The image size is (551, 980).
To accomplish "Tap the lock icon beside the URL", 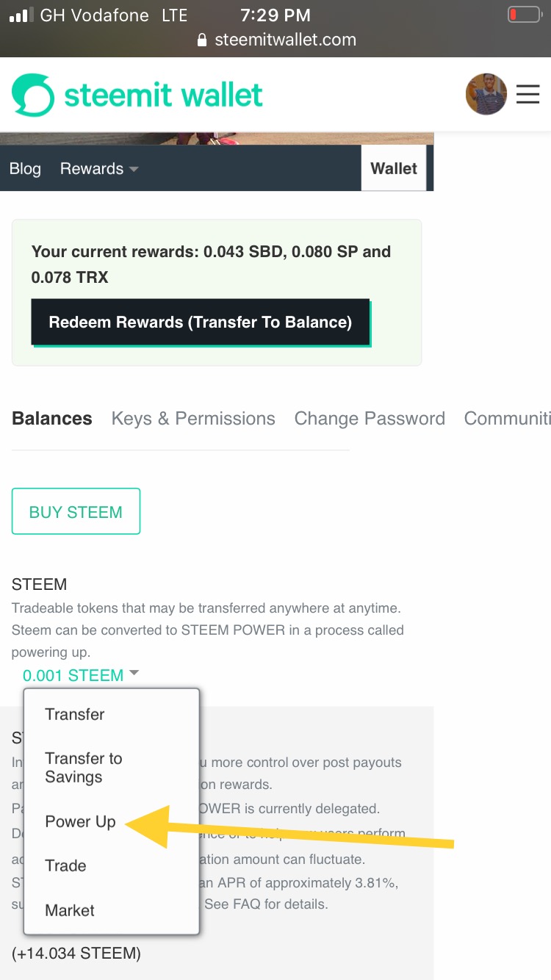I will click(x=203, y=40).
